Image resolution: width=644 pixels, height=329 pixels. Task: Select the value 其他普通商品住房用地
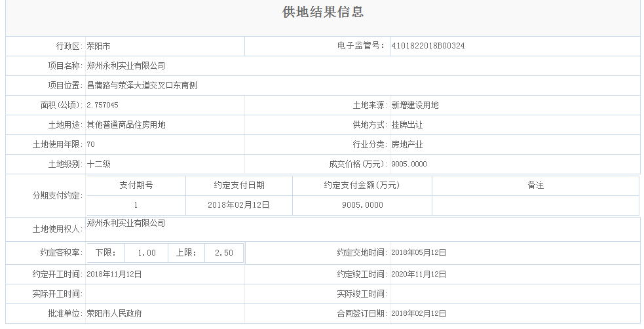pyautogui.click(x=126, y=125)
